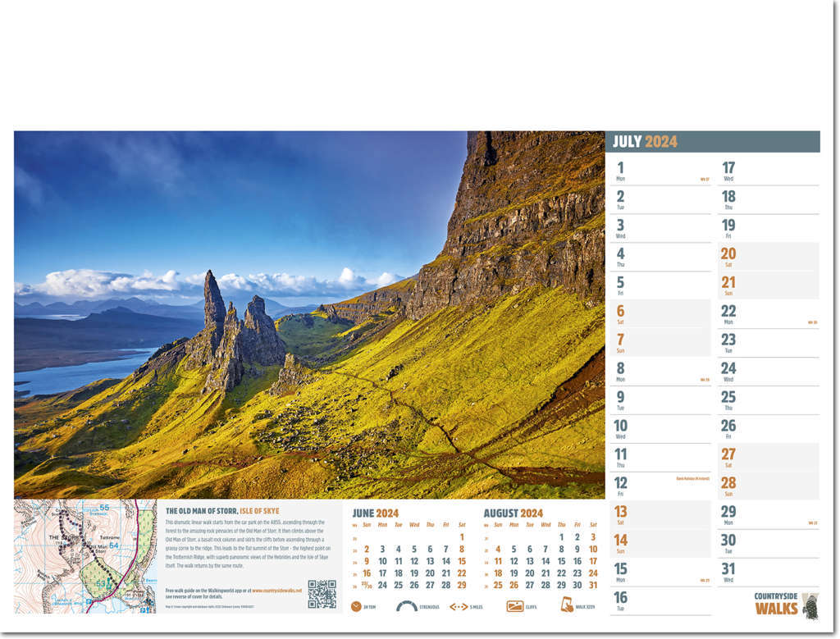Click the Bank Holiday note on July 12
Screen dimensions: 840x639
[692, 478]
